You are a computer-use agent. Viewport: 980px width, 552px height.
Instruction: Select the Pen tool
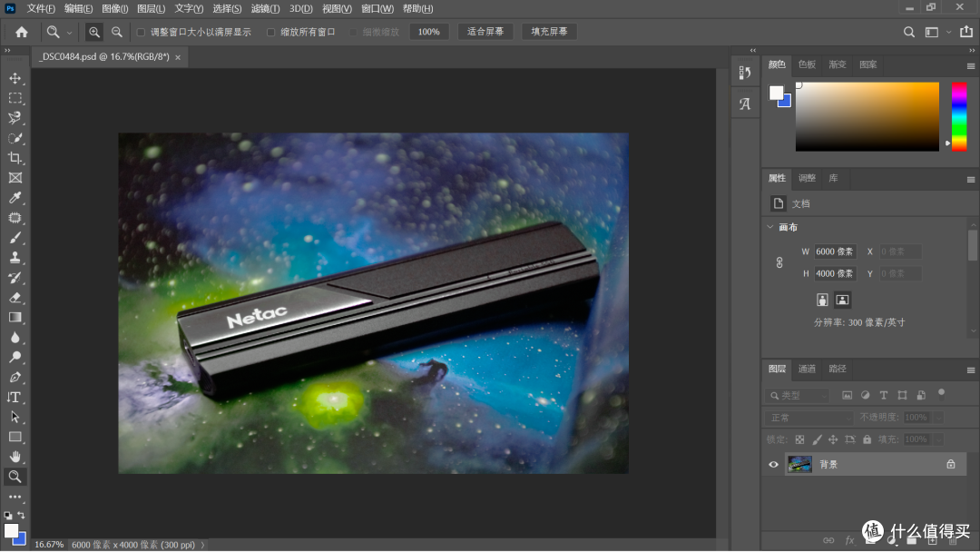point(15,378)
